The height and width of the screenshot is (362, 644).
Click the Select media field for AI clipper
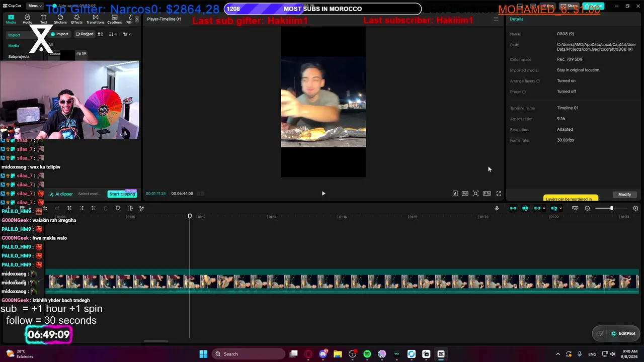click(90, 194)
